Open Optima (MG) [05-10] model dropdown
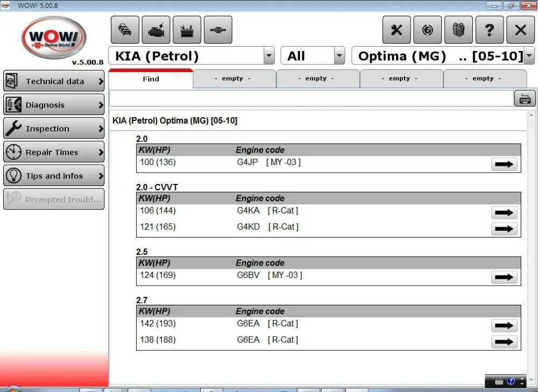 [x=529, y=55]
